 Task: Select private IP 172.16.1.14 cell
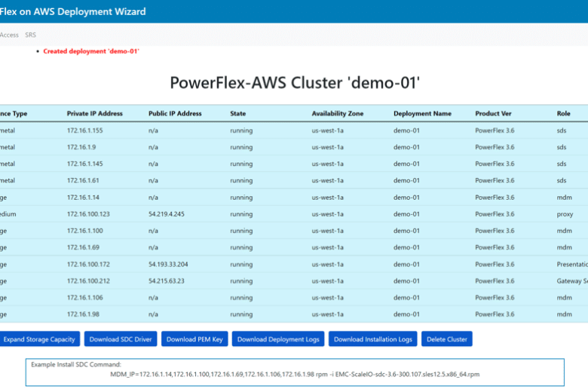(83, 198)
